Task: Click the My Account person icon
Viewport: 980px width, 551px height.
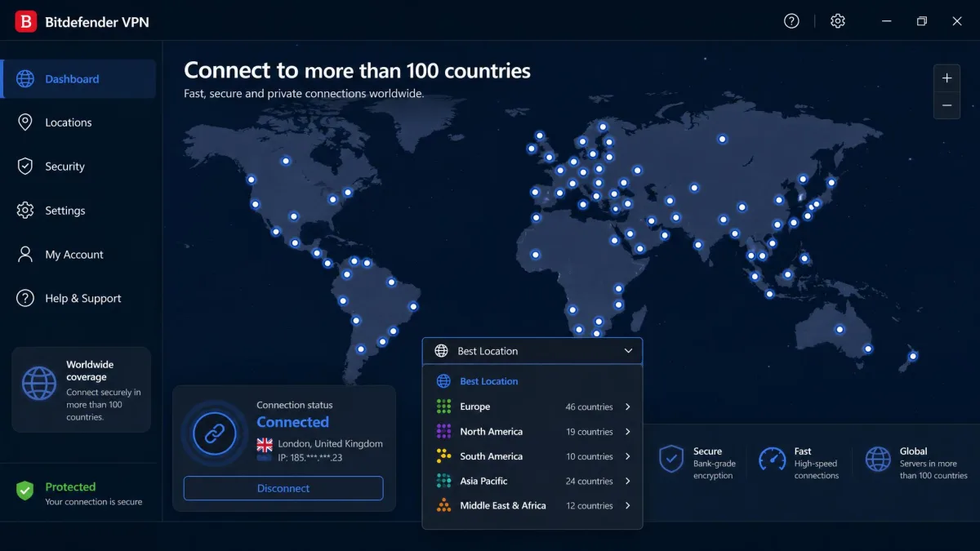Action: (x=25, y=255)
